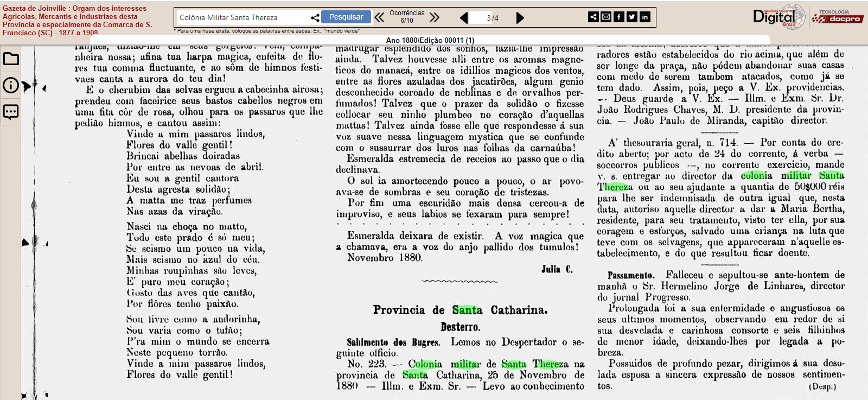The height and width of the screenshot is (400, 868).
Task: Click highlighted 'Thereza' in right column
Action: pos(615,187)
